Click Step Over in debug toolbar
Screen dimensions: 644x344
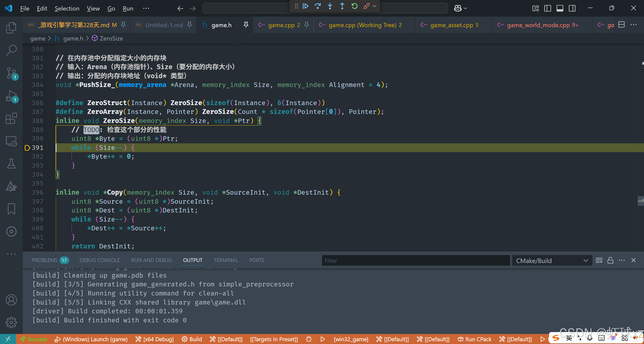click(x=318, y=6)
